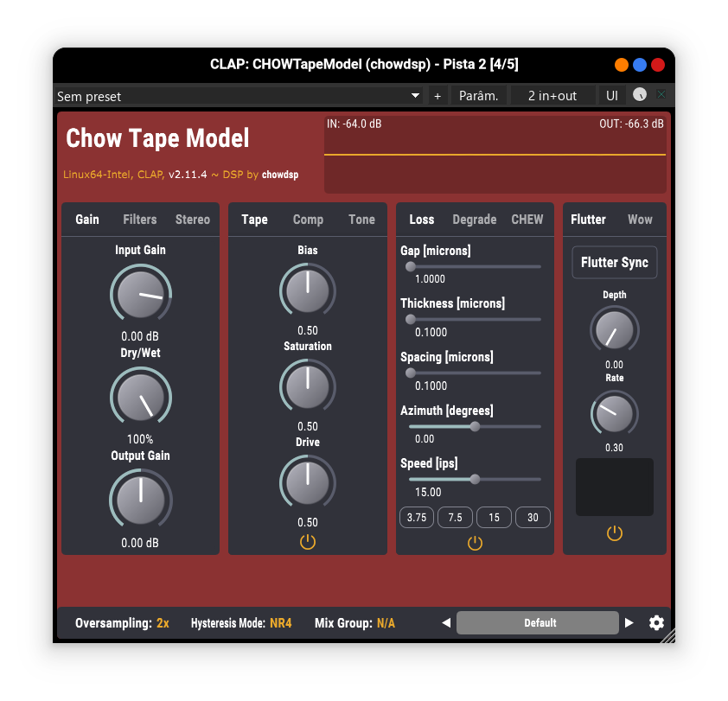Click the 2 in+out button

pos(552,95)
